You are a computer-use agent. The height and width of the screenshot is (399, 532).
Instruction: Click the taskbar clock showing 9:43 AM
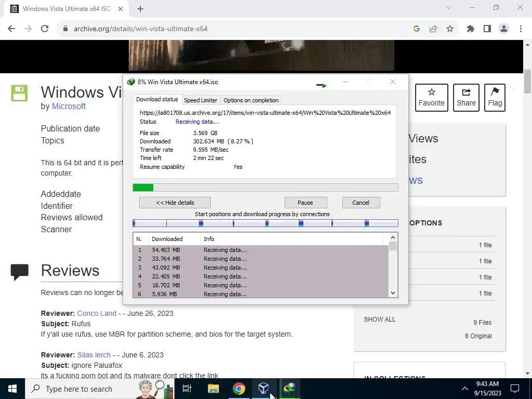[x=487, y=389]
